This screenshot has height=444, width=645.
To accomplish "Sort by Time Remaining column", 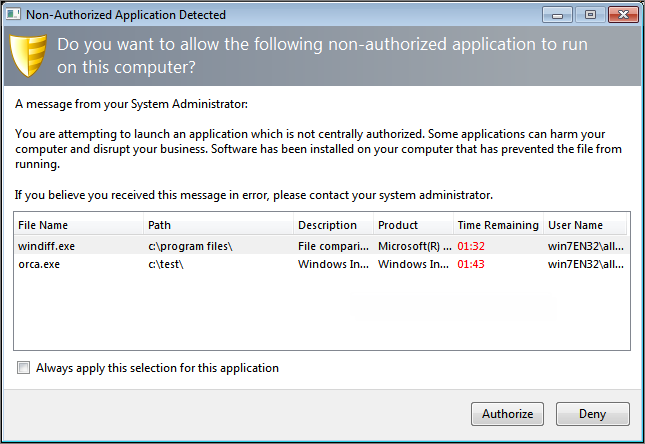I will pos(497,225).
